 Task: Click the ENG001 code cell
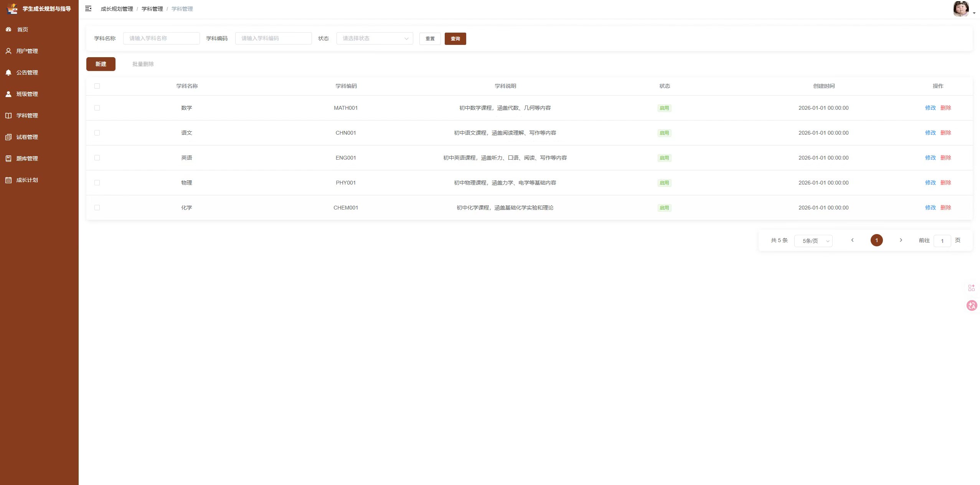(x=346, y=158)
